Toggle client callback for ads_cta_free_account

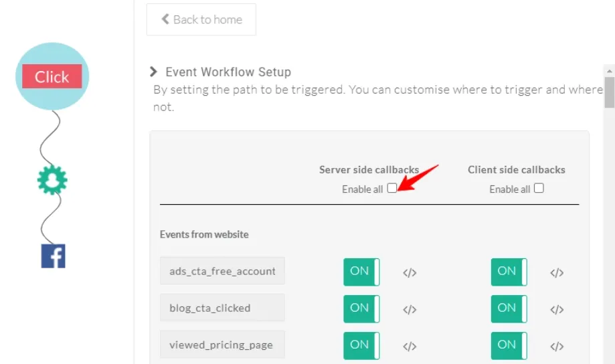click(x=509, y=272)
